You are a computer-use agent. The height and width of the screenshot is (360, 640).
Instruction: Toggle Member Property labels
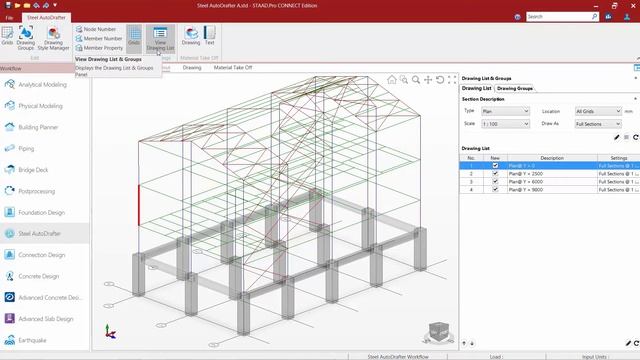[x=99, y=48]
